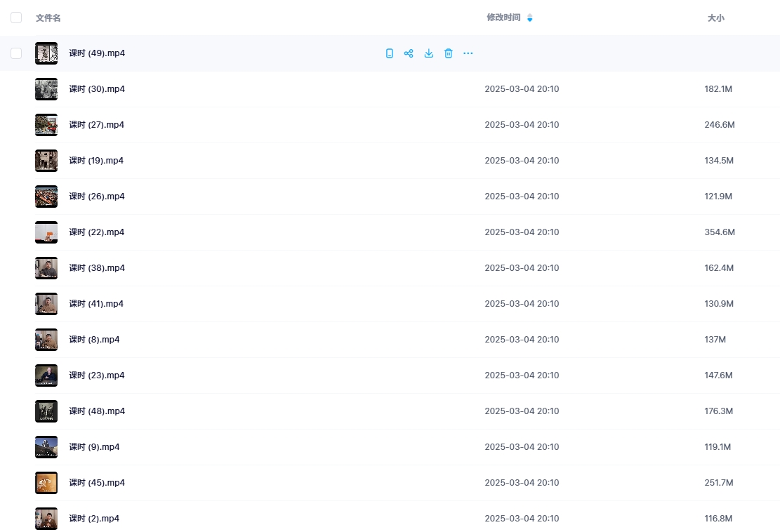
Task: Open the file 课时 (2).mp4
Action: (94, 519)
